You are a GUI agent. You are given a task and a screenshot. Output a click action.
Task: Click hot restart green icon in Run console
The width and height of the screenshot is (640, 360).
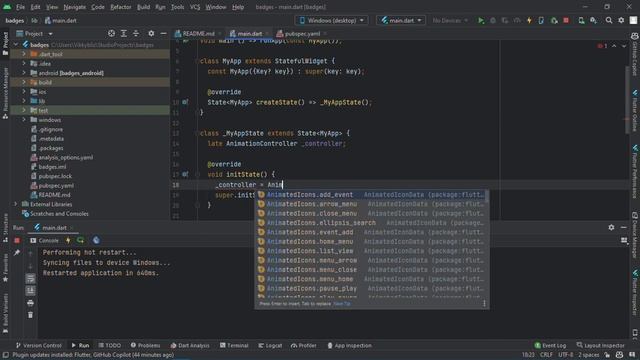(80, 240)
